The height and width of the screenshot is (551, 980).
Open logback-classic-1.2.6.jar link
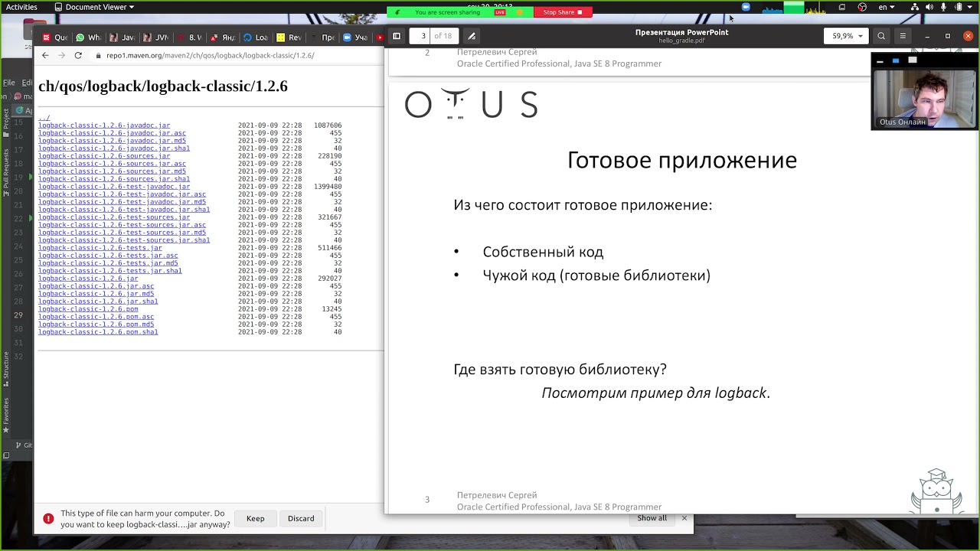(88, 279)
